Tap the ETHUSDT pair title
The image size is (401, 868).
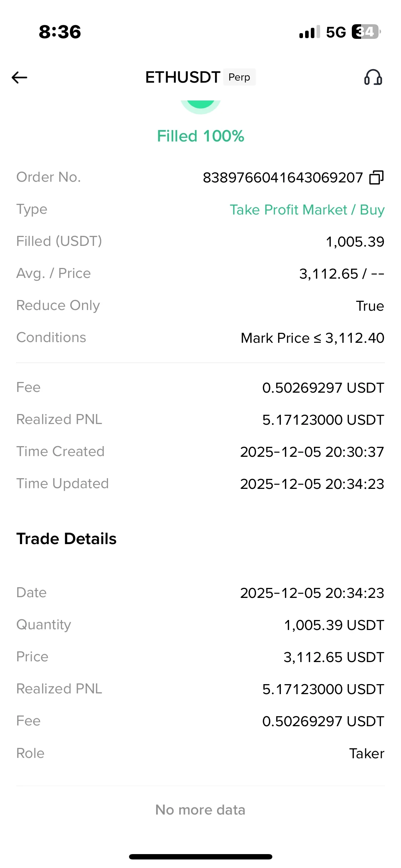point(182,77)
